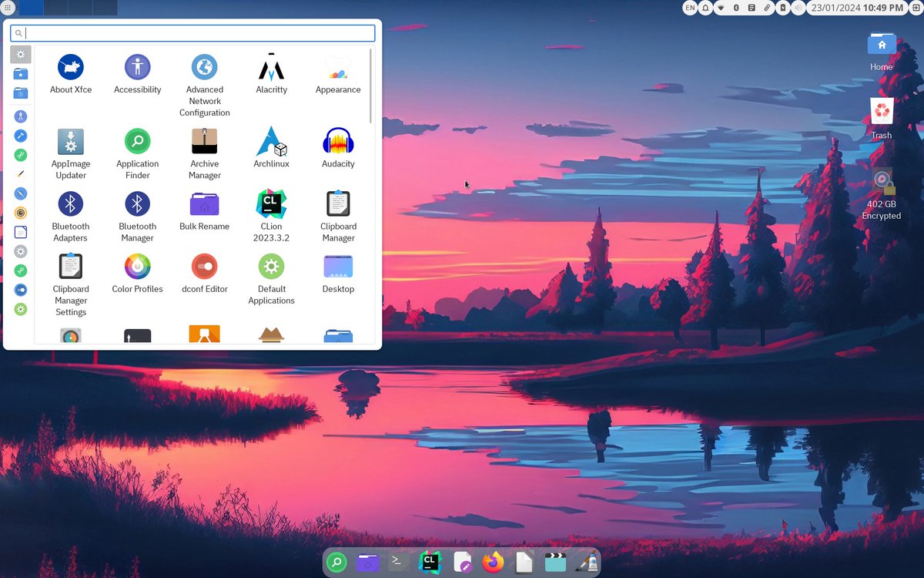Open the Trash on the desktop
Viewport: 924px width, 578px height.
point(882,119)
